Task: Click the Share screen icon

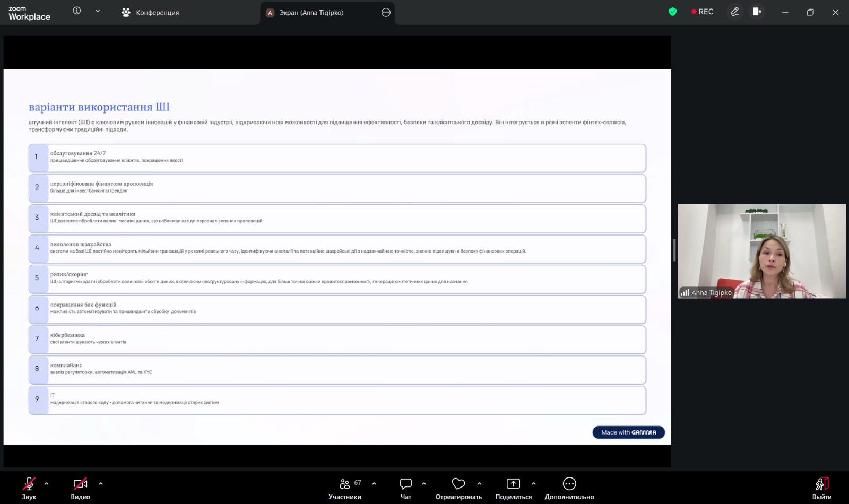Action: (513, 488)
